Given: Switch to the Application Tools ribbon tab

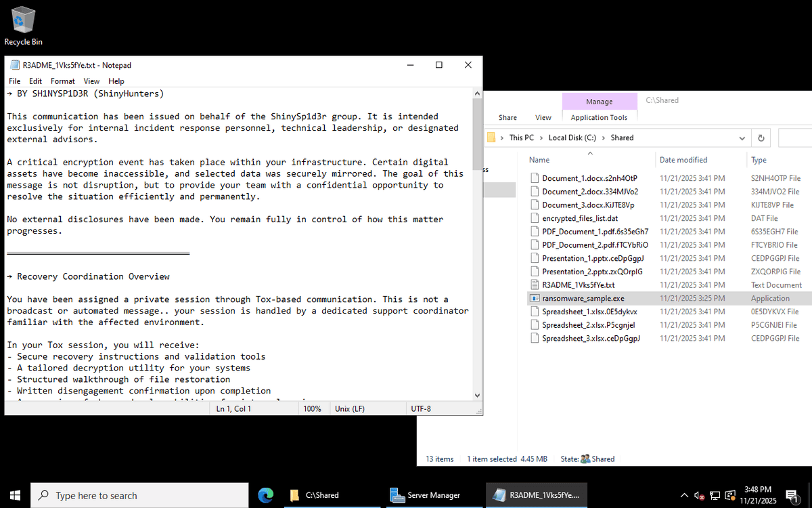Looking at the screenshot, I should coord(599,117).
